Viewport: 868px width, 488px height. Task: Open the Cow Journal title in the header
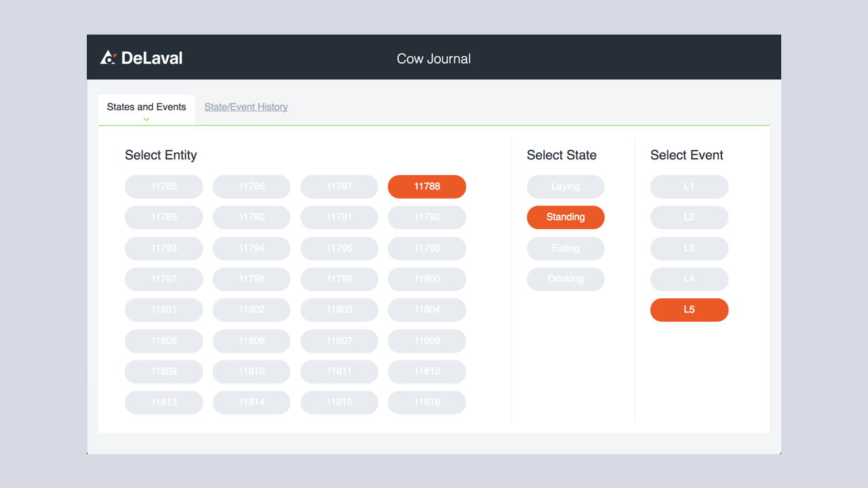pyautogui.click(x=433, y=58)
